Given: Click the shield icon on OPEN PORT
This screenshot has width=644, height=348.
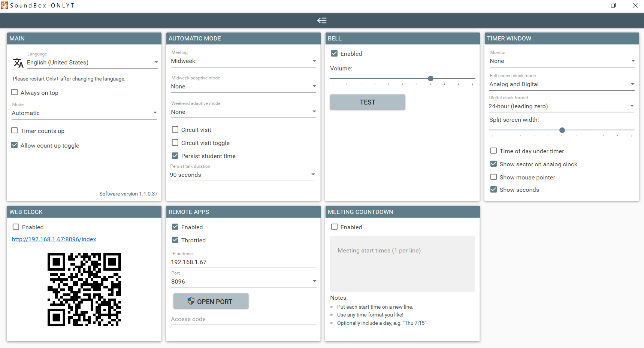Looking at the screenshot, I should click(191, 301).
